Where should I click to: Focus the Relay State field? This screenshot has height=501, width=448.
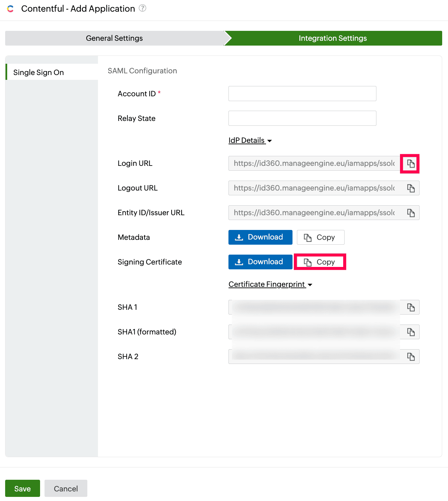coord(302,118)
